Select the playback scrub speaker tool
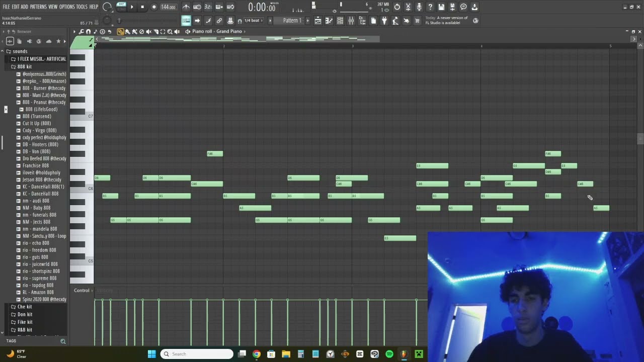 (177, 31)
